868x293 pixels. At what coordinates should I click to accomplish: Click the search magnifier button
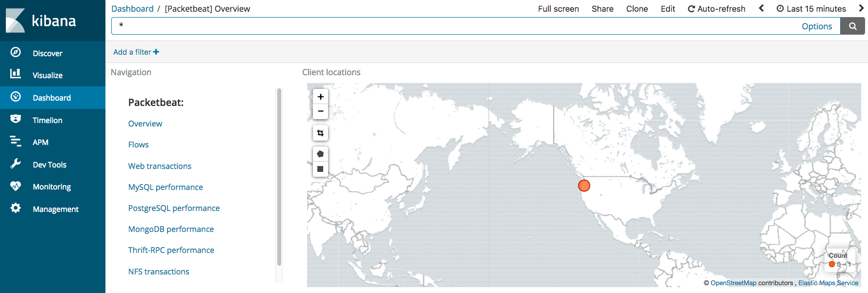[x=852, y=26]
